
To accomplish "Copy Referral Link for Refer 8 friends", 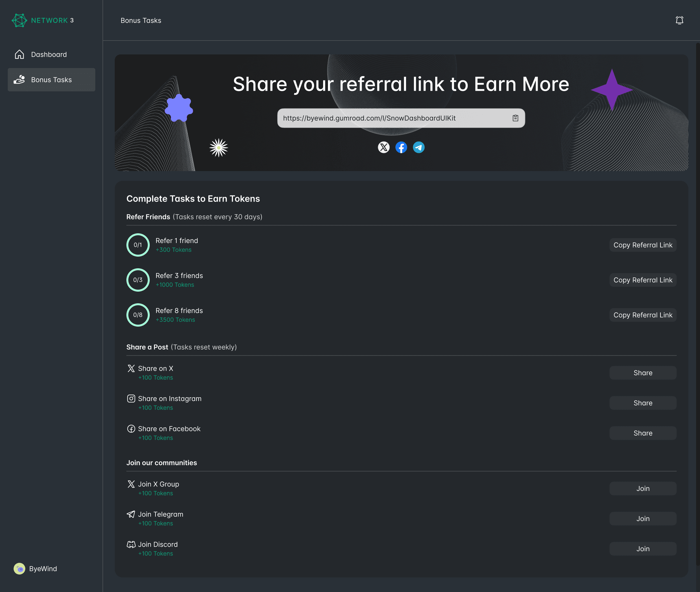I will (642, 315).
